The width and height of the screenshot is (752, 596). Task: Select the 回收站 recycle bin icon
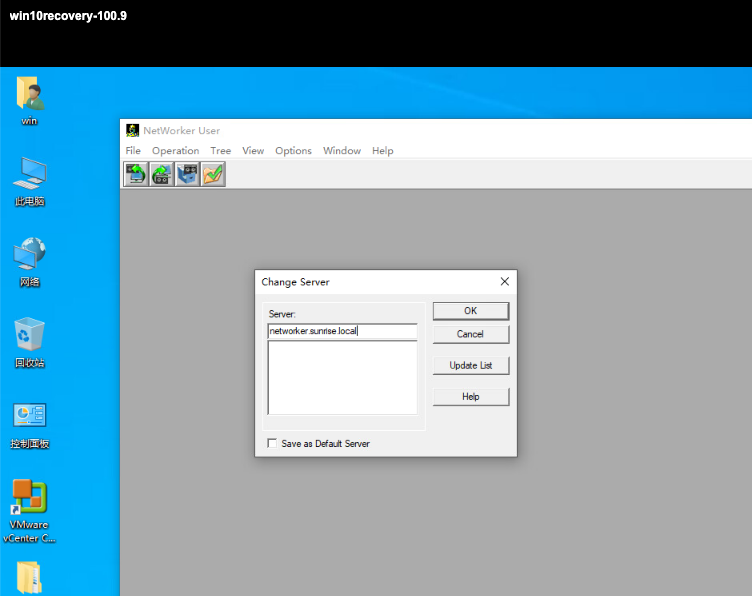click(x=30, y=342)
